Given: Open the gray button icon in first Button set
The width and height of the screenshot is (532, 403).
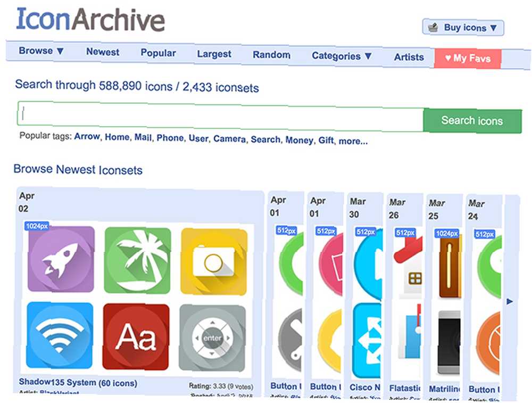Looking at the screenshot, I should point(289,340).
